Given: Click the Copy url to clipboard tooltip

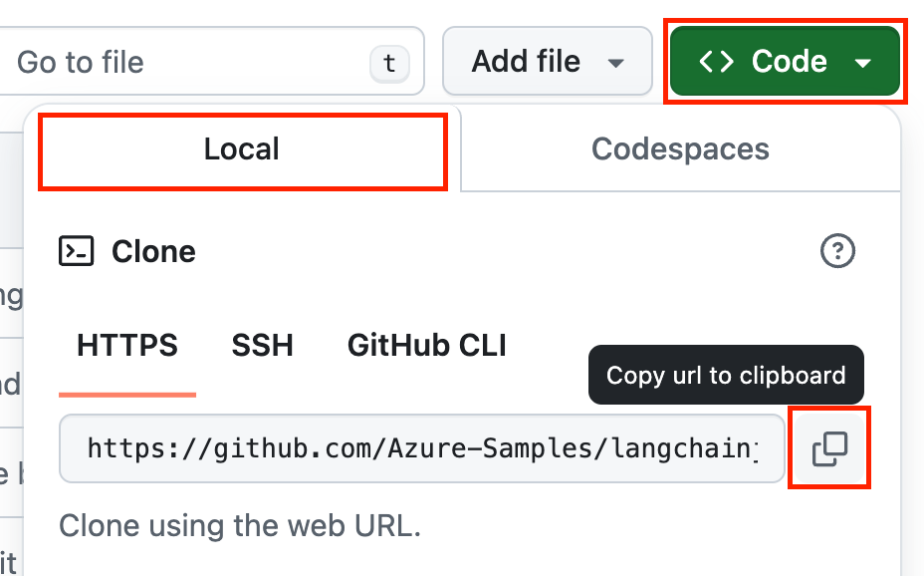Looking at the screenshot, I should (725, 375).
